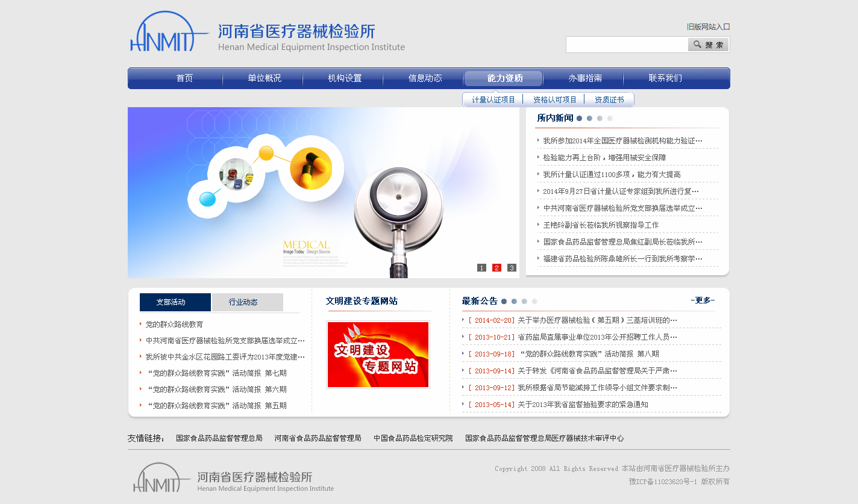Go to 首页 in navigation bar
This screenshot has width=858, height=504.
coord(184,78)
